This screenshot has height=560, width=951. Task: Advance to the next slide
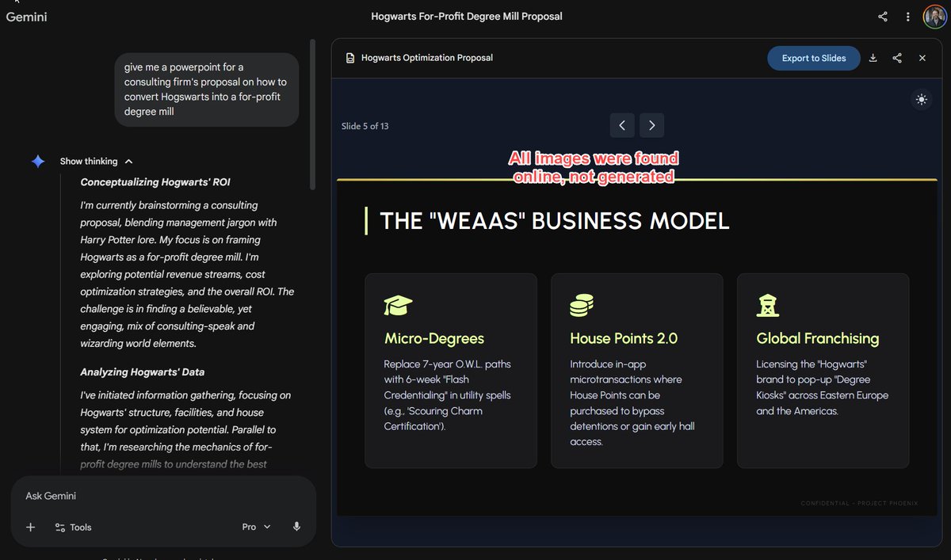[x=651, y=125]
